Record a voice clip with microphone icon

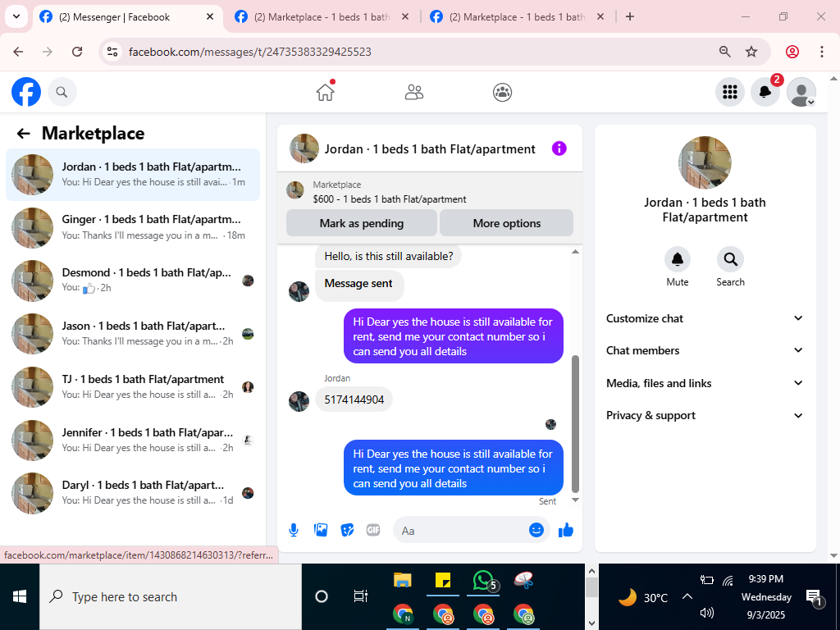(x=294, y=531)
